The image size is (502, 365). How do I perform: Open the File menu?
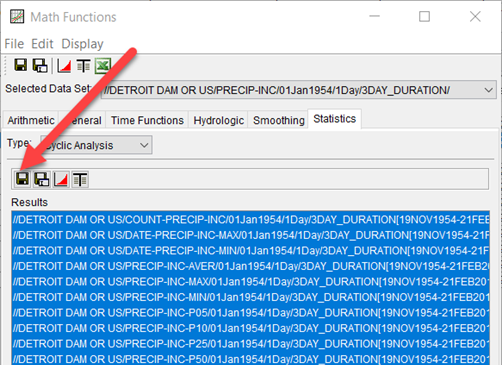pos(14,44)
